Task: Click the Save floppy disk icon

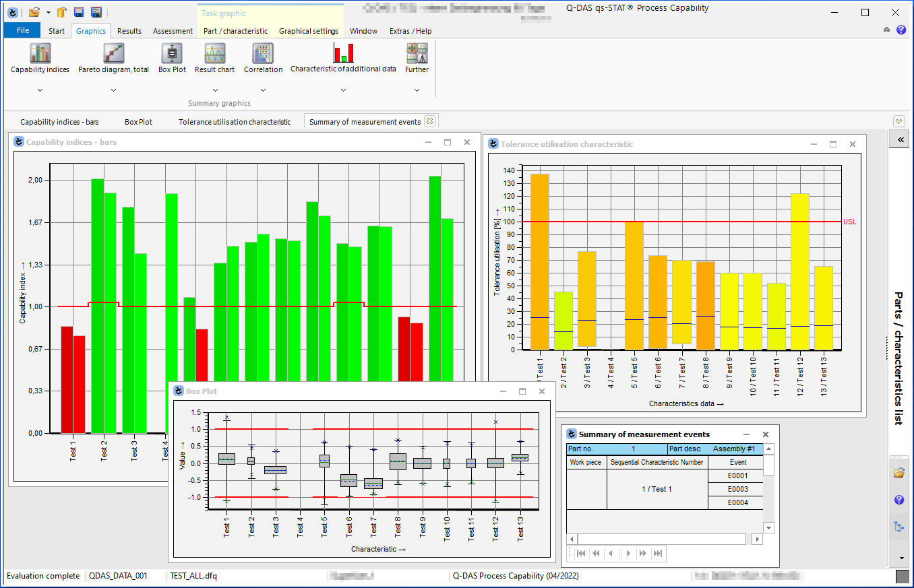Action: (79, 12)
